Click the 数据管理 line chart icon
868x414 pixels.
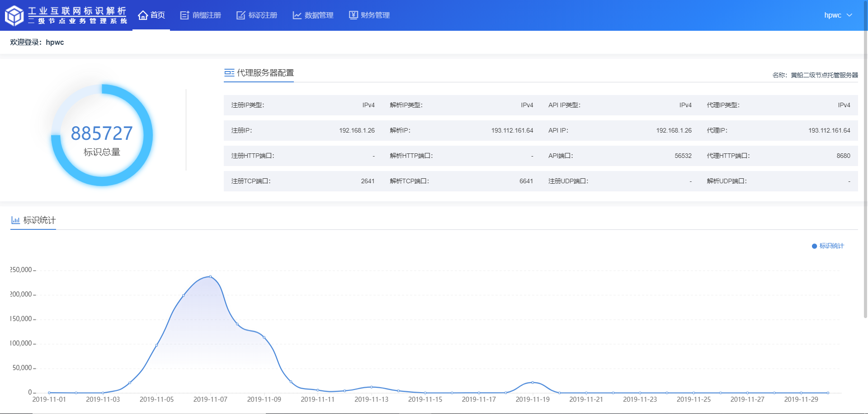[x=297, y=15]
